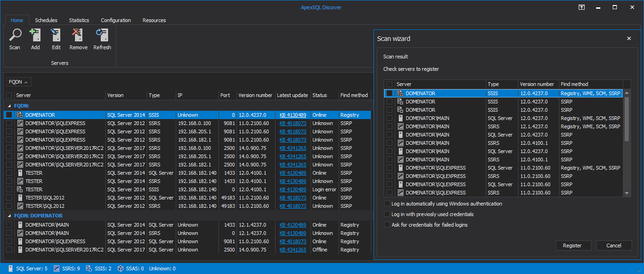The height and width of the screenshot is (274, 644).
Task: Open the Resources tab
Action: [154, 20]
